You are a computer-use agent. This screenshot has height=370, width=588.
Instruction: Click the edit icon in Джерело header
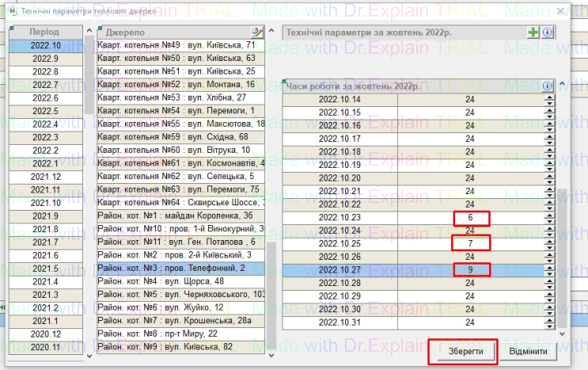[x=256, y=32]
